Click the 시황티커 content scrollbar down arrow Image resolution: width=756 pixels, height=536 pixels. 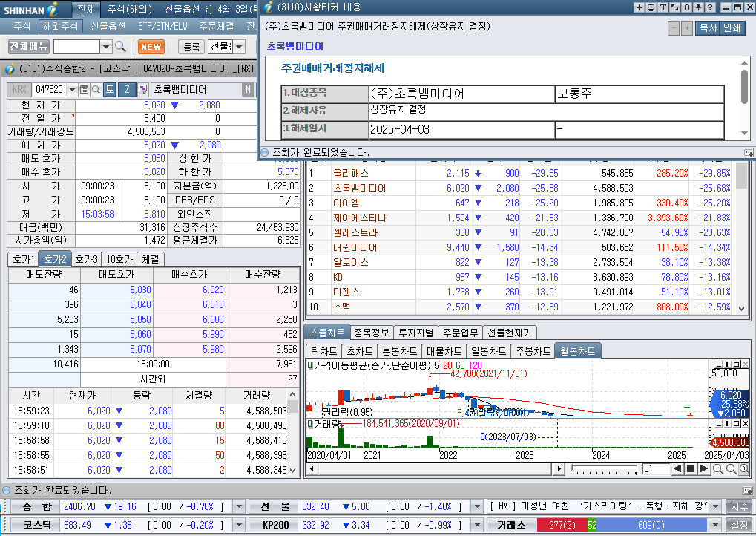tap(744, 133)
